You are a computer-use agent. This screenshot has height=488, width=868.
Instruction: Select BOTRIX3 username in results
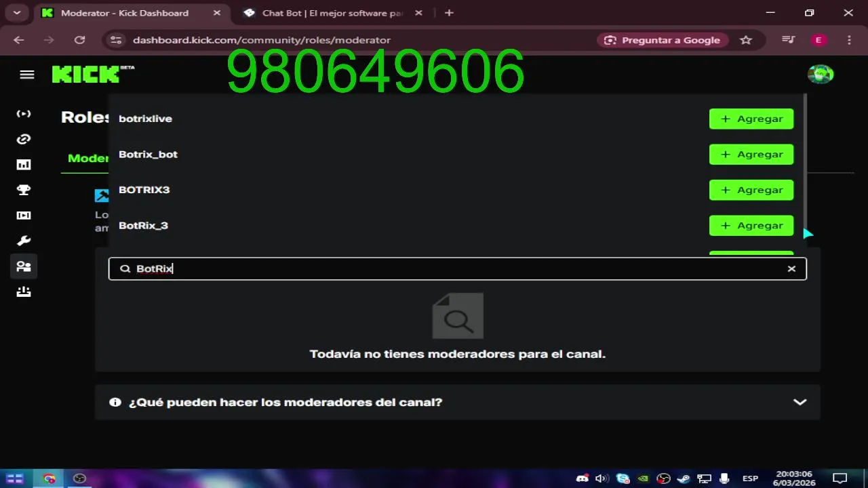pyautogui.click(x=144, y=190)
